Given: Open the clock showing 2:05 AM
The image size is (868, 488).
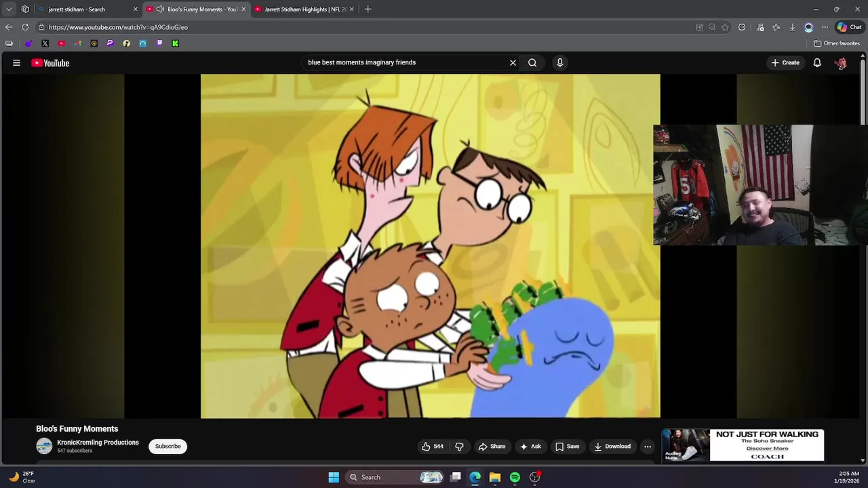Looking at the screenshot, I should pyautogui.click(x=848, y=477).
